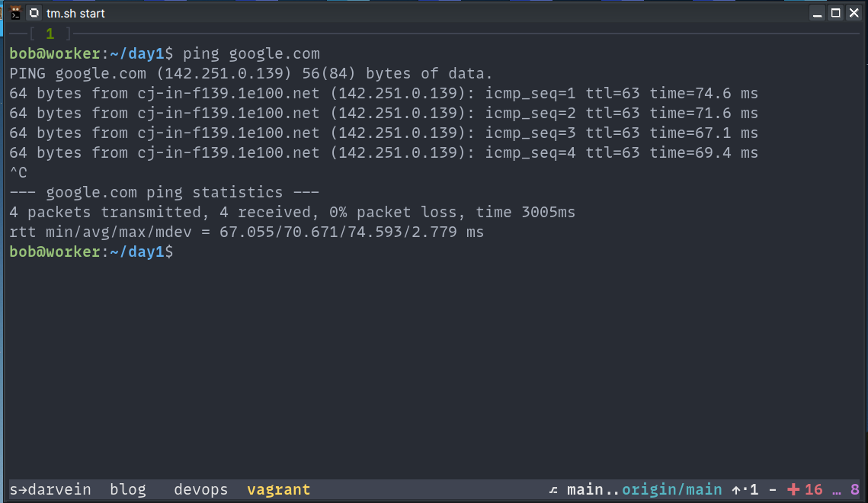This screenshot has width=868, height=503.
Task: Minimize the tm.sh start terminal window
Action: (x=817, y=13)
